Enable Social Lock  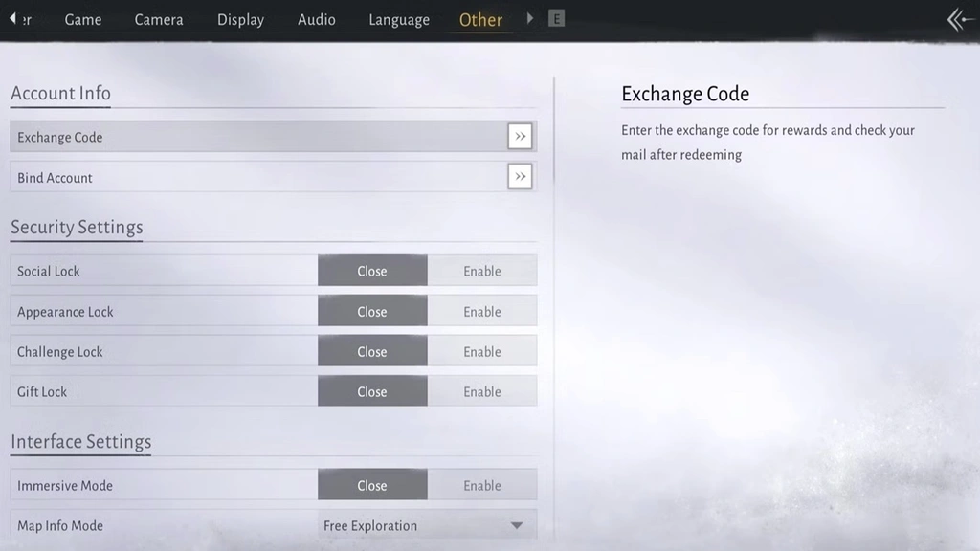pyautogui.click(x=482, y=271)
